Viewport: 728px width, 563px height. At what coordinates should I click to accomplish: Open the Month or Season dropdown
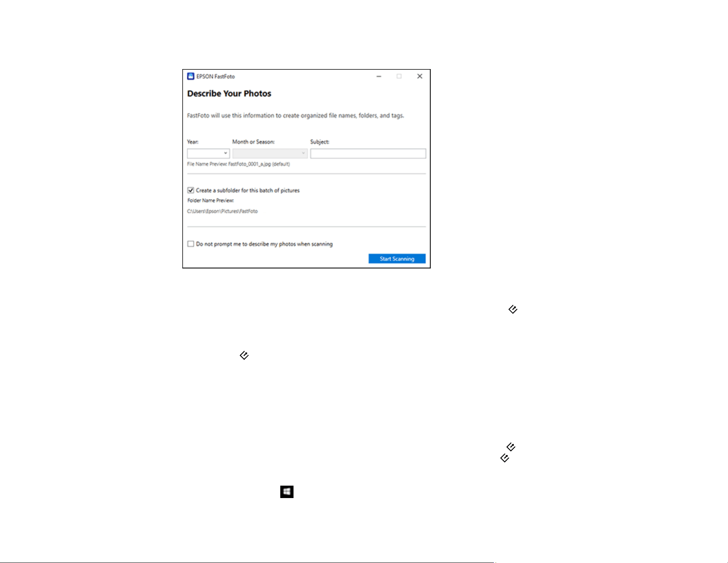tap(270, 153)
